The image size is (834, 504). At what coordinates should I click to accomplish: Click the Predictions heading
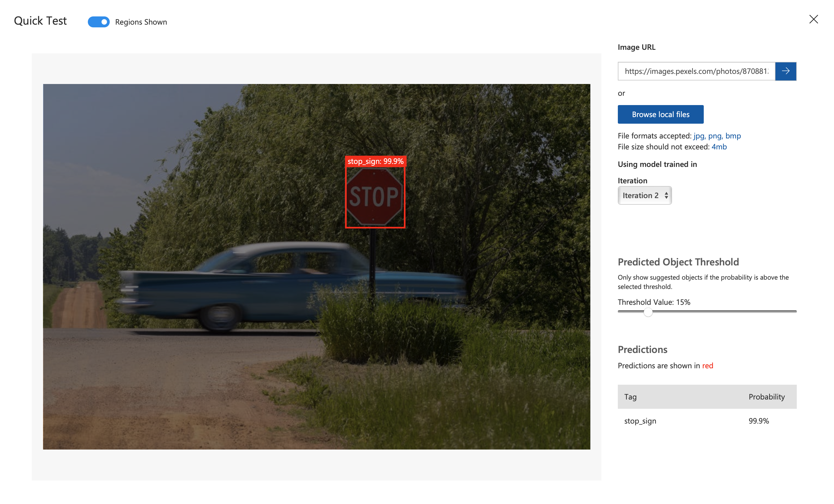pyautogui.click(x=642, y=349)
